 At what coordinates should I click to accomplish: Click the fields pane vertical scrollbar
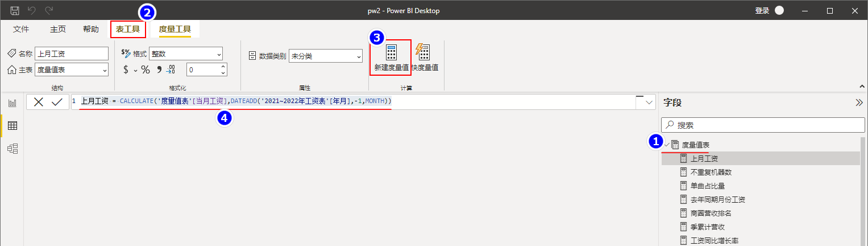pyautogui.click(x=863, y=191)
